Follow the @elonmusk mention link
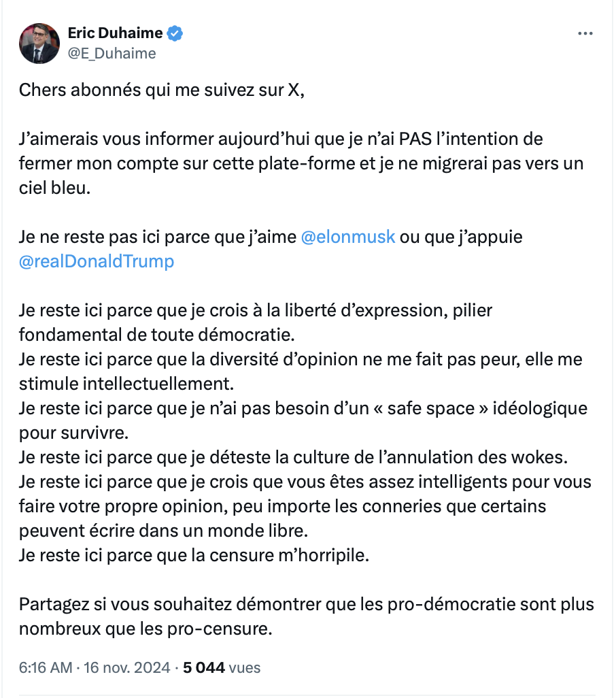Image resolution: width=616 pixels, height=698 pixels. coord(348,237)
